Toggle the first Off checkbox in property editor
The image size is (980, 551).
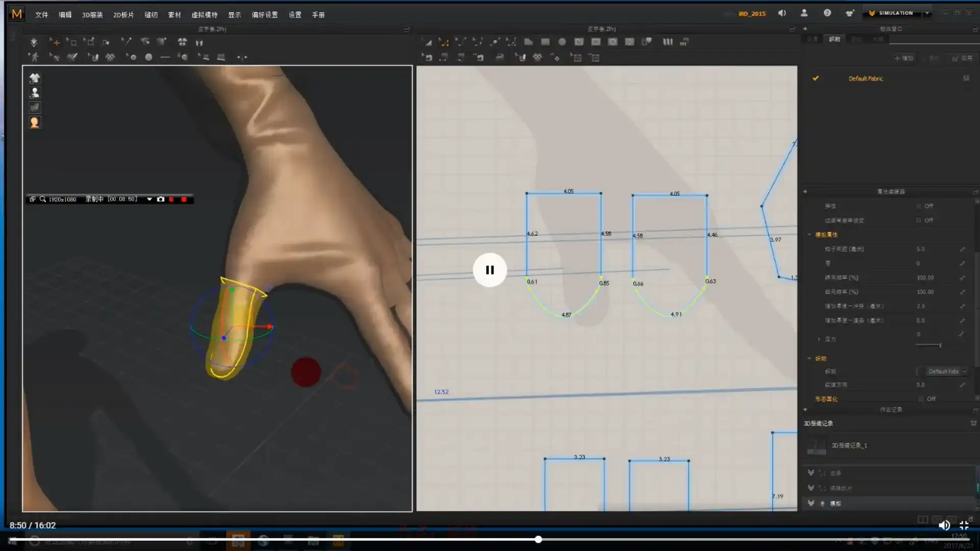tap(918, 206)
